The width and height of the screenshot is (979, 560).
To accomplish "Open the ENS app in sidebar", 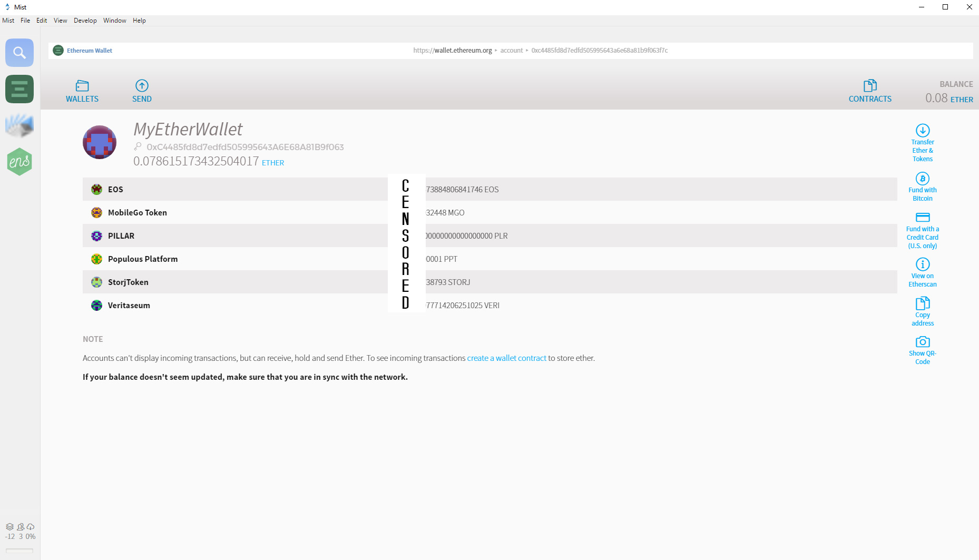I will tap(19, 162).
